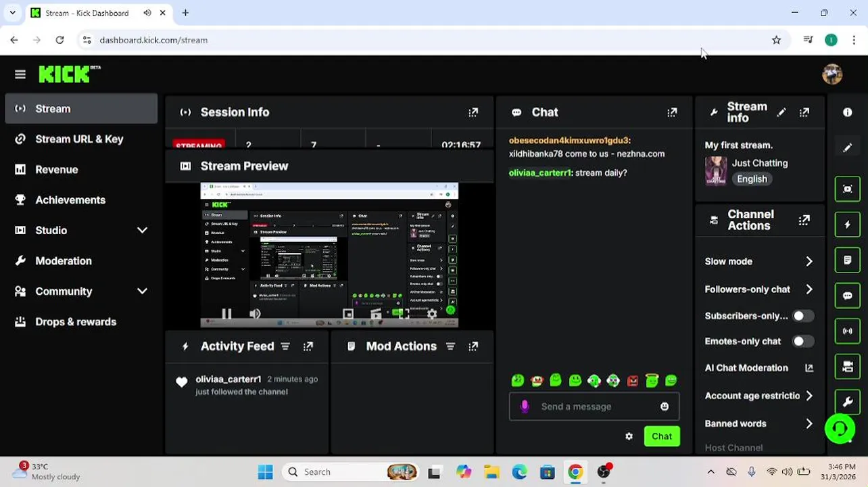This screenshot has height=487, width=868.
Task: Open stream preview settings gear
Action: click(x=432, y=314)
